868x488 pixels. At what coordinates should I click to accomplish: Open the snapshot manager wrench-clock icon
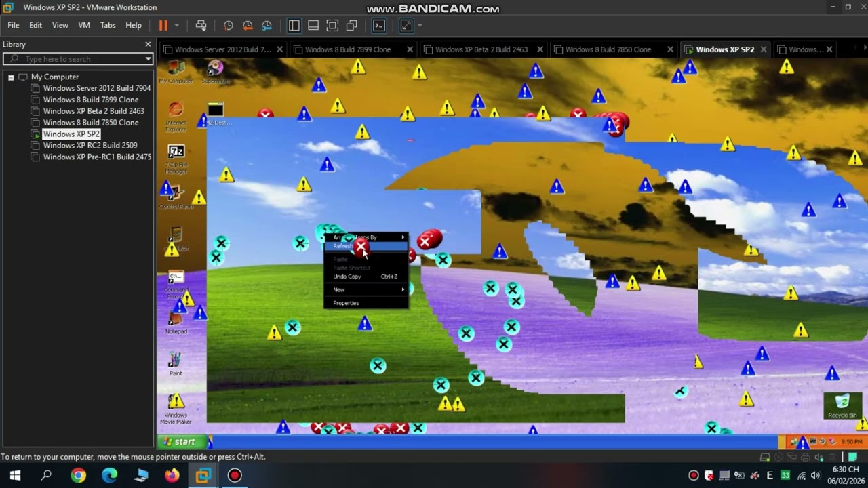[x=267, y=26]
